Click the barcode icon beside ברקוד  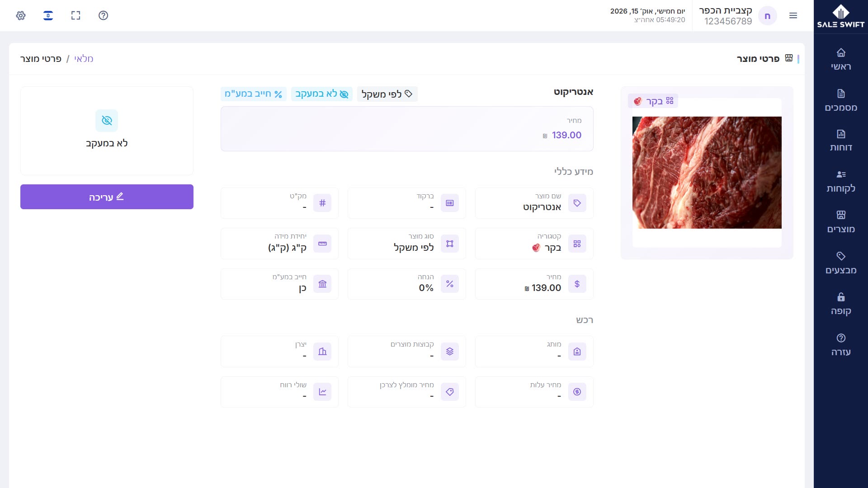[450, 203]
